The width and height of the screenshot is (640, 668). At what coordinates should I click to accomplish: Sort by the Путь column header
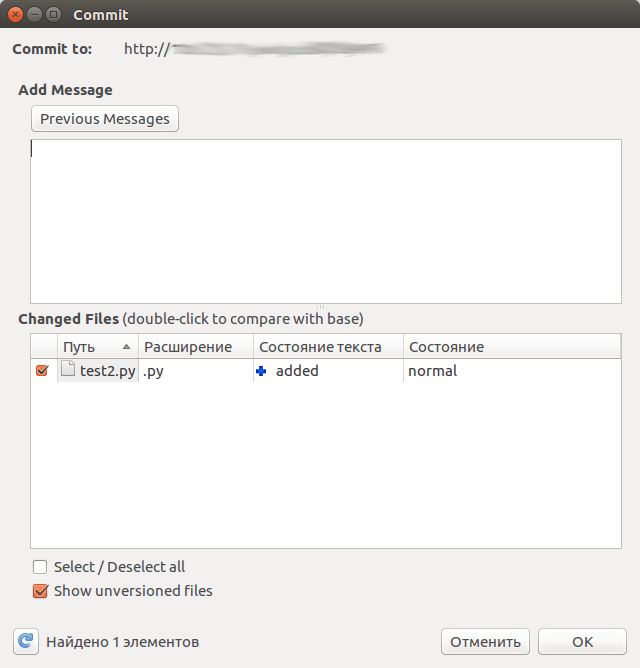[x=98, y=346]
